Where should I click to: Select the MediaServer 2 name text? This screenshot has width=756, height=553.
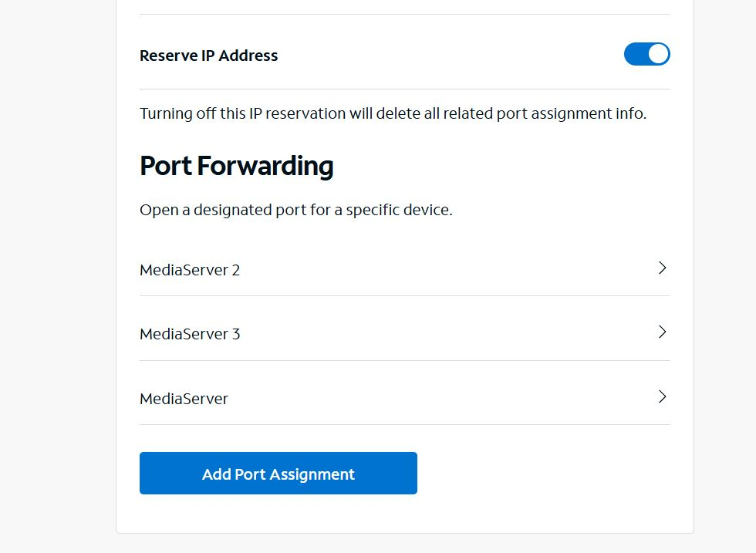(190, 270)
